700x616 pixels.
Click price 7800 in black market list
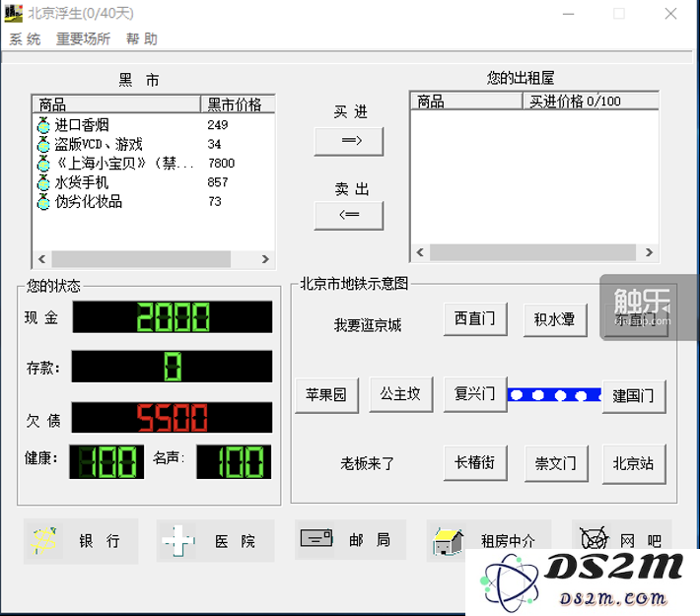[222, 164]
